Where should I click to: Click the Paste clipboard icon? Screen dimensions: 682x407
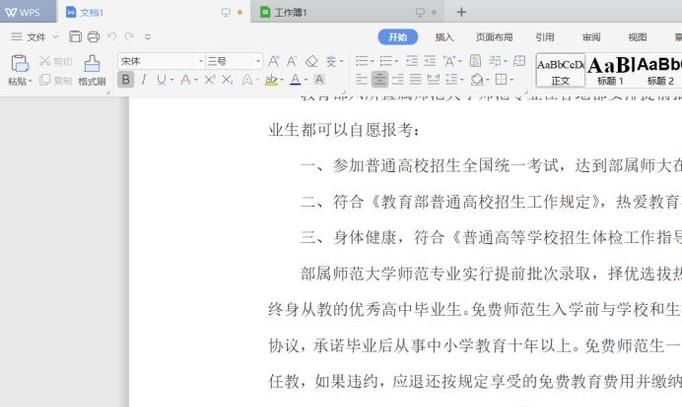20,63
